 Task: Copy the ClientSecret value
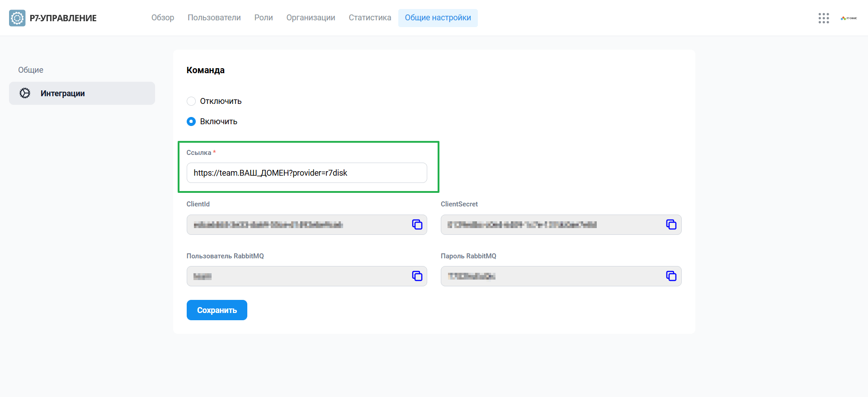671,224
